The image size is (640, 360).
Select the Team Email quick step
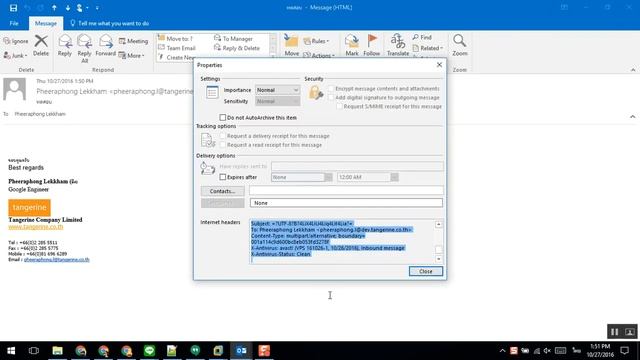[x=177, y=48]
